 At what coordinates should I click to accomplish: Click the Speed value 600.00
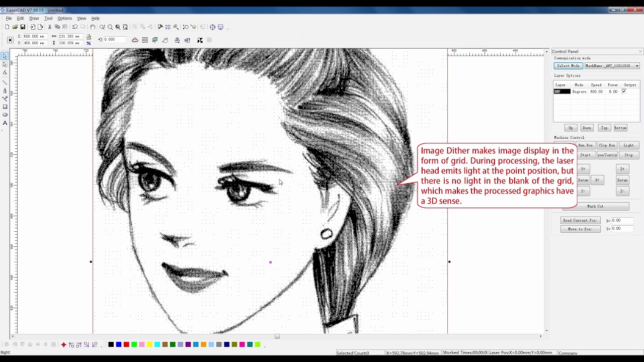pyautogui.click(x=596, y=92)
